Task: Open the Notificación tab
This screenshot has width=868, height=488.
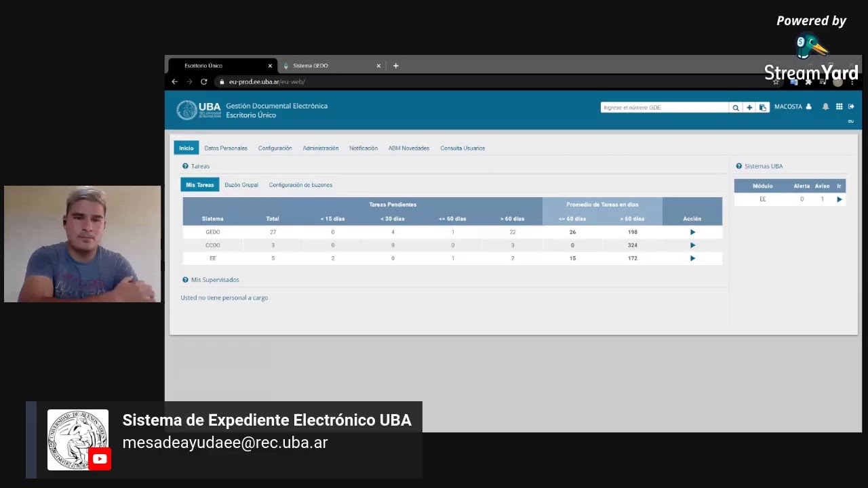Action: pos(363,148)
